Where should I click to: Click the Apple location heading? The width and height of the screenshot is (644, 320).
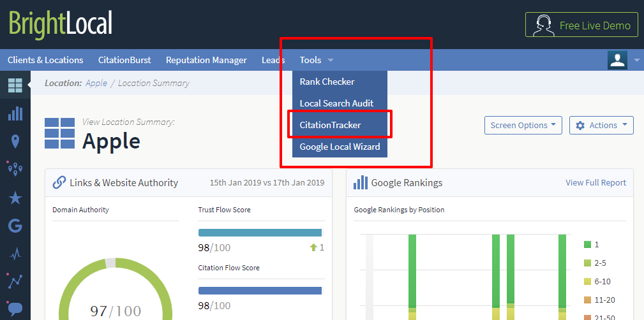point(111,141)
